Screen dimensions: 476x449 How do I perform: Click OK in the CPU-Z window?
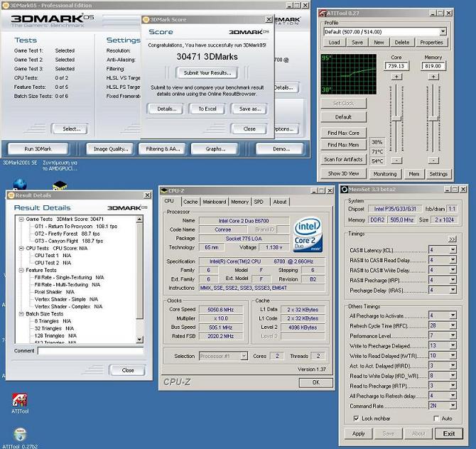coord(316,382)
